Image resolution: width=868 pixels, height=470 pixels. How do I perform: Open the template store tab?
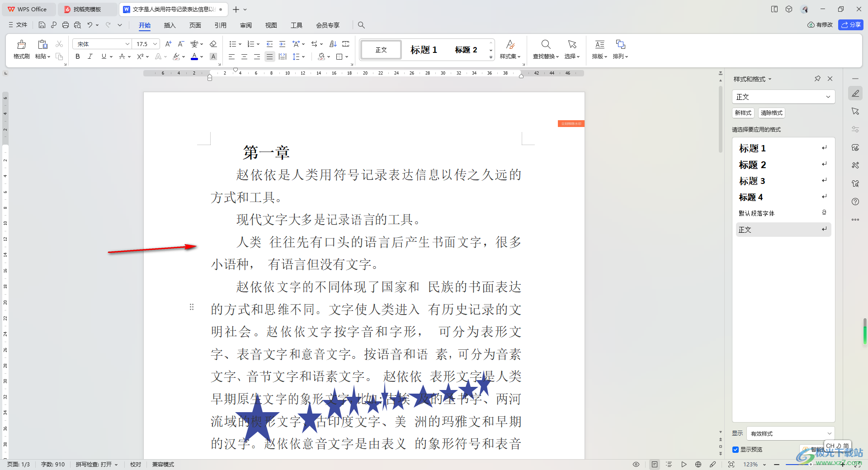click(x=87, y=9)
